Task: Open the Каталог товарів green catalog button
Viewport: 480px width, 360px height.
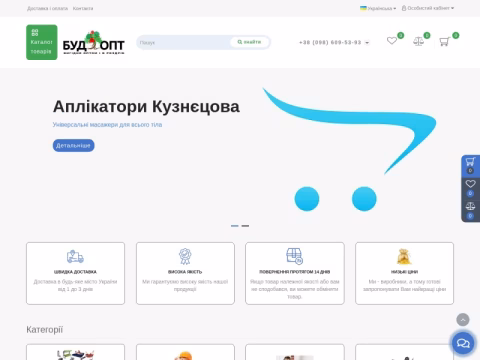Action: point(42,42)
